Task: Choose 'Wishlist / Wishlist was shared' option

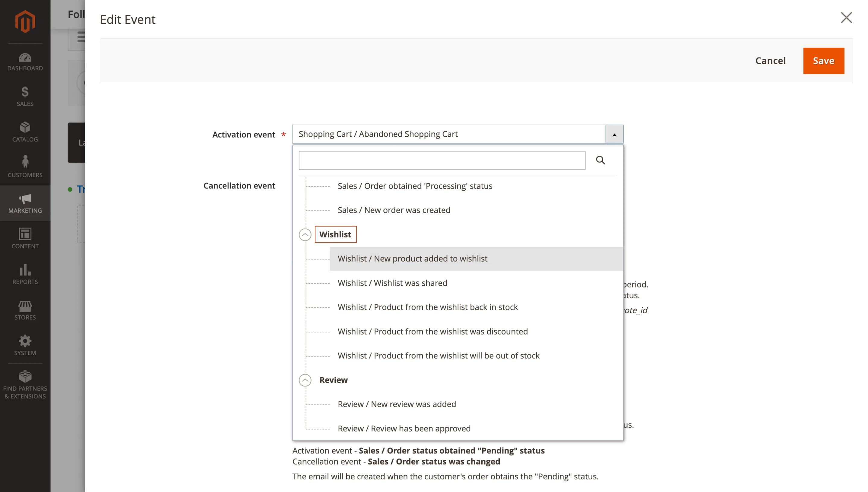Action: [x=392, y=283]
